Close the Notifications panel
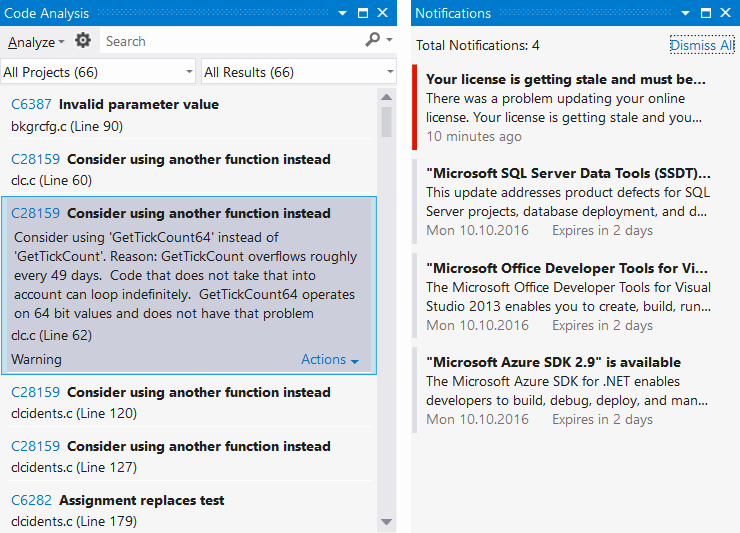This screenshot has height=533, width=740. pos(726,13)
